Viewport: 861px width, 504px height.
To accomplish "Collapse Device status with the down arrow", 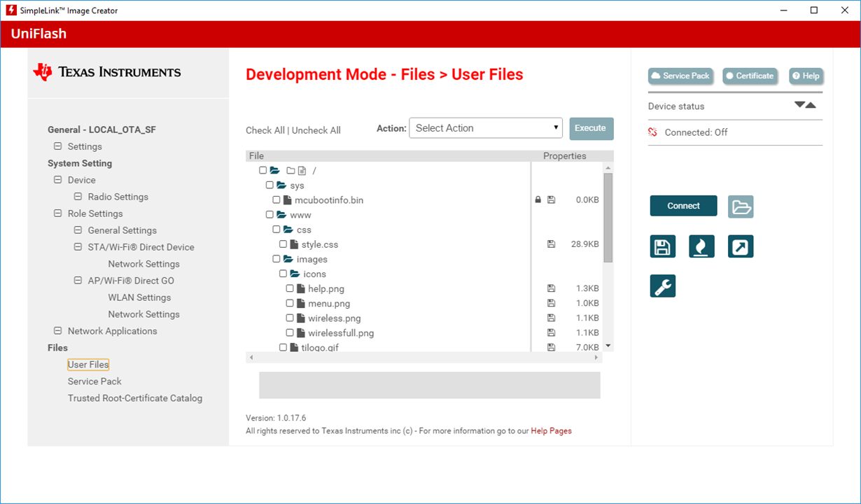I will 799,105.
